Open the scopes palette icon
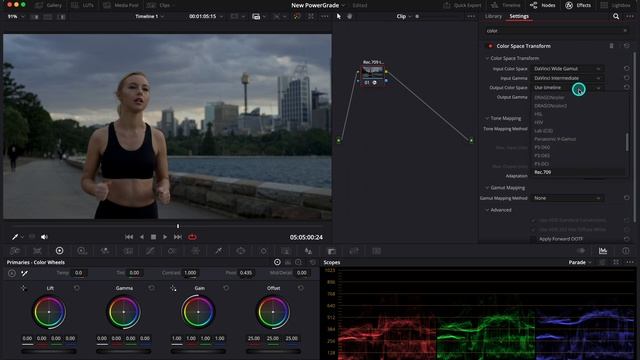Screen dimensions: 640x360 pyautogui.click(x=603, y=251)
